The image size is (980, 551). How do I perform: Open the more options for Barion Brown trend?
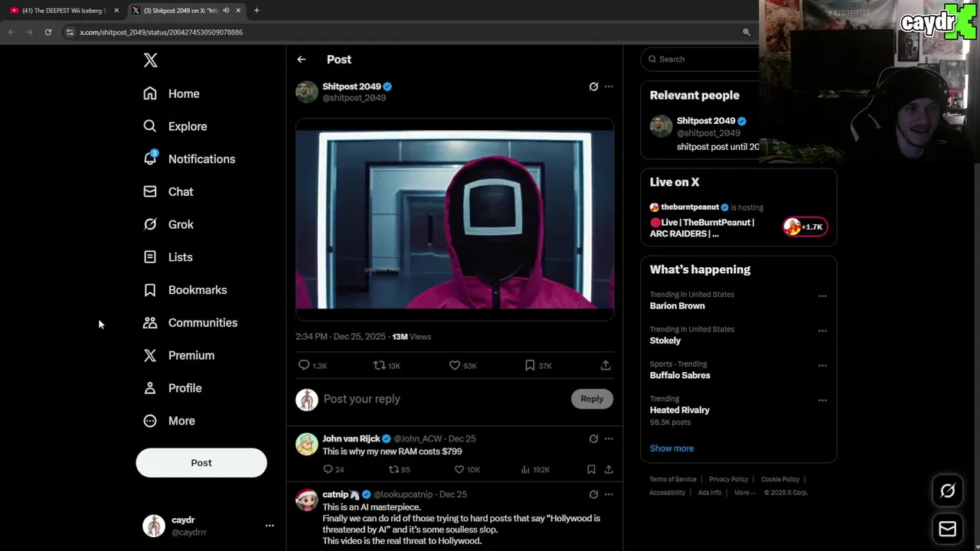coord(822,296)
